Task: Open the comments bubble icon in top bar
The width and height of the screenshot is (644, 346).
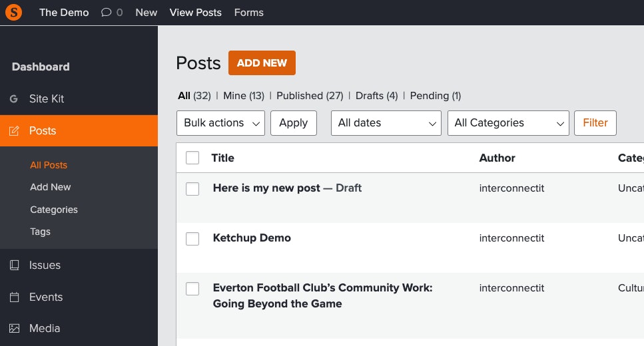Action: [x=107, y=13]
